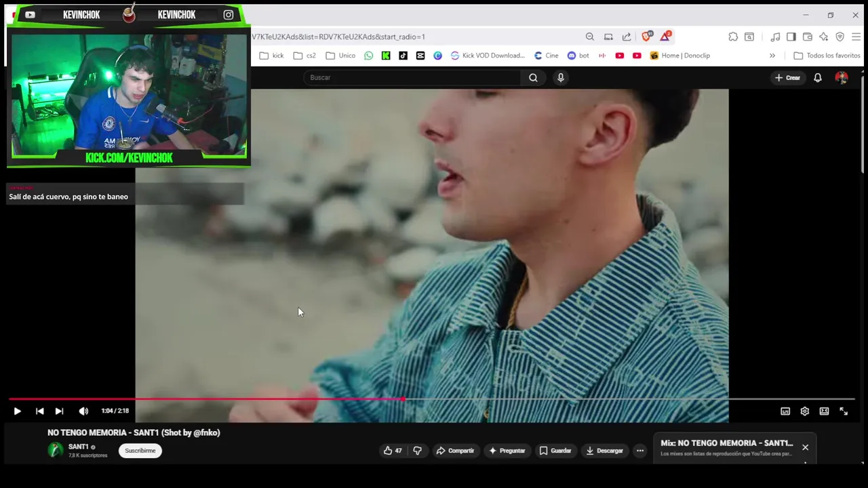
Task: Open the extensions puzzle icon
Action: pyautogui.click(x=733, y=37)
